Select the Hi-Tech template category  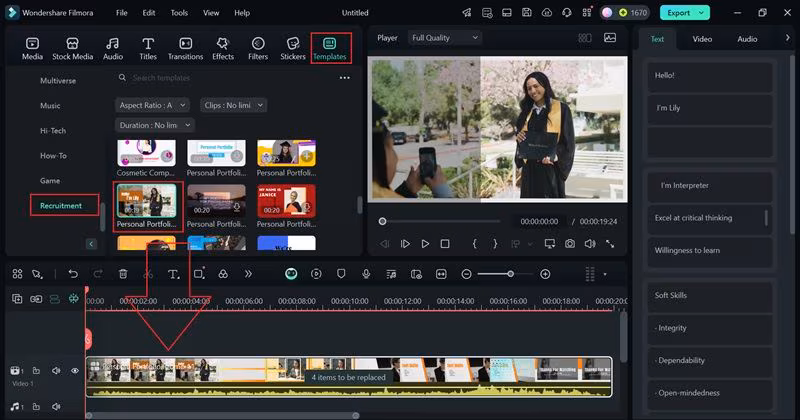(x=53, y=131)
